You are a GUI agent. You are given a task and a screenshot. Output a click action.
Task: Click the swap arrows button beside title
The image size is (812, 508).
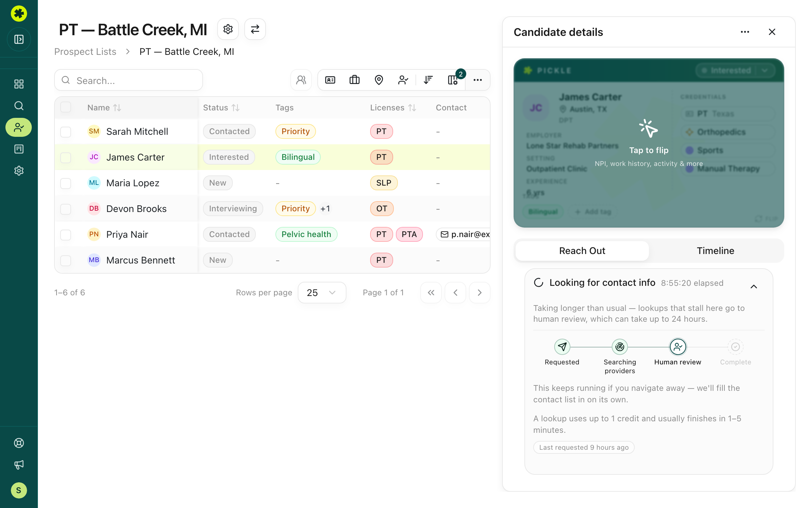tap(255, 29)
